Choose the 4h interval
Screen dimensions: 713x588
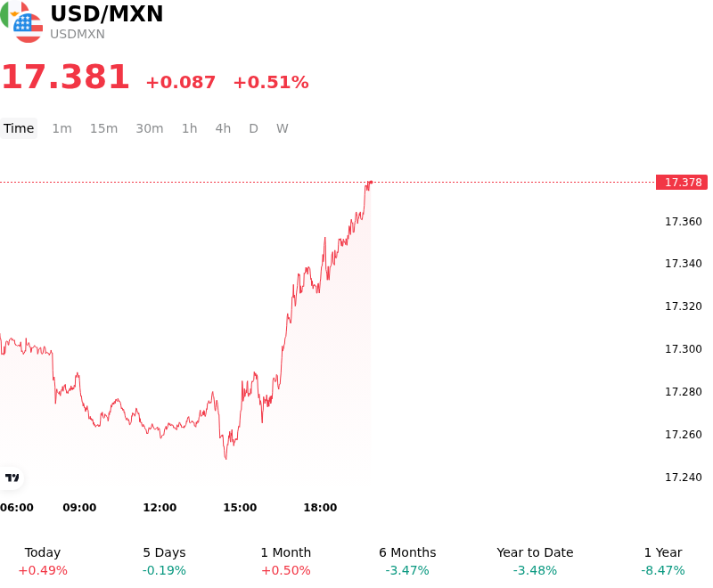coord(223,128)
